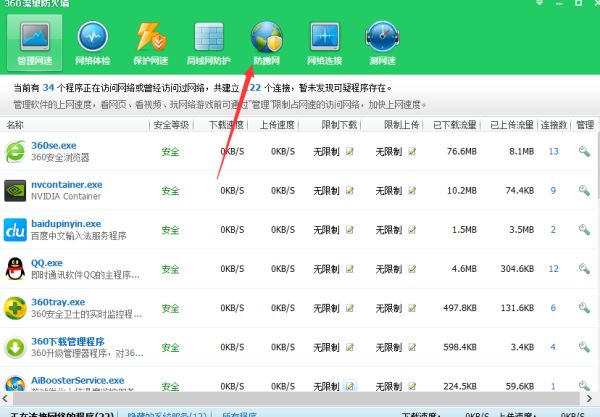Edit download limit for 360下载管理程序
This screenshot has height=417, width=600.
point(350,347)
